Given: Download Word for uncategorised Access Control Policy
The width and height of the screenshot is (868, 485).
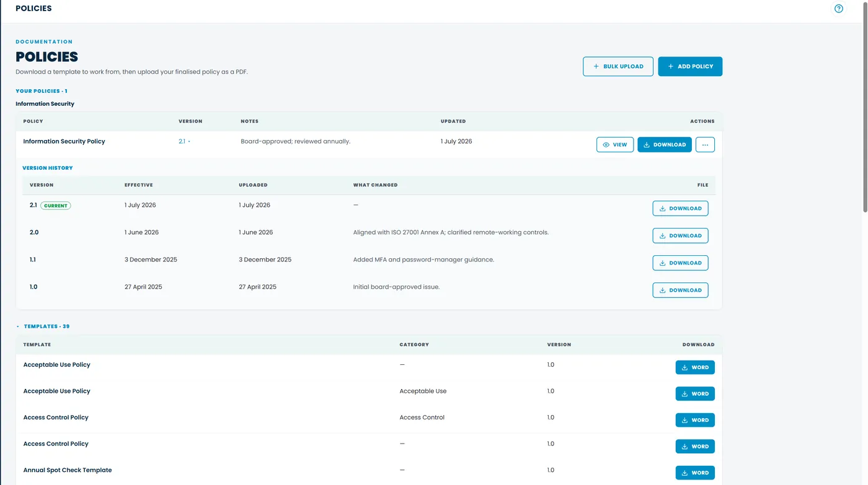Looking at the screenshot, I should [695, 447].
